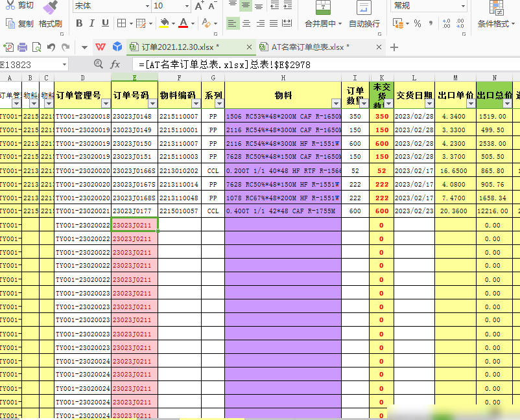The height and width of the screenshot is (420, 520).
Task: Increase indent icon
Action: 288,5
